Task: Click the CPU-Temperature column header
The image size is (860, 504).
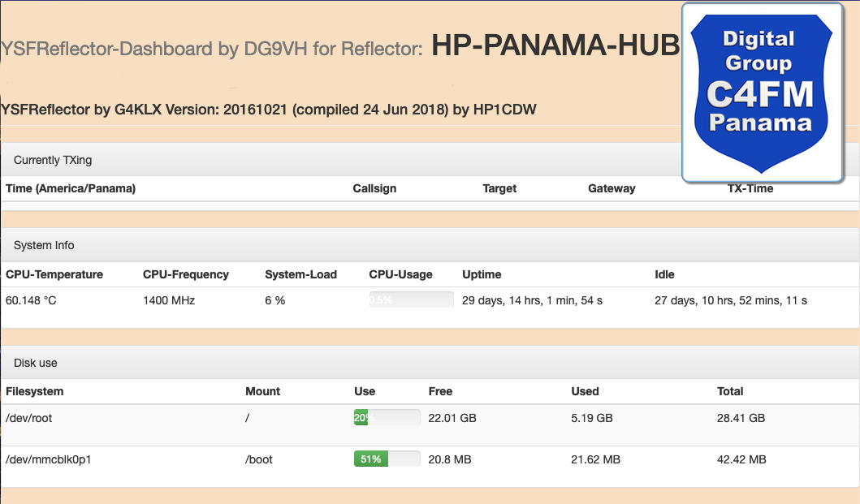Action: point(54,274)
